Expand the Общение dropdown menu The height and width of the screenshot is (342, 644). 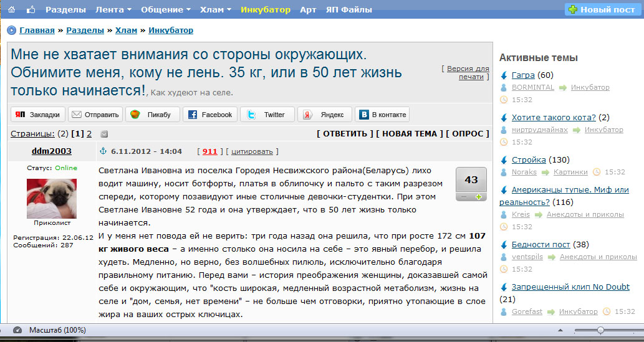[x=165, y=9]
